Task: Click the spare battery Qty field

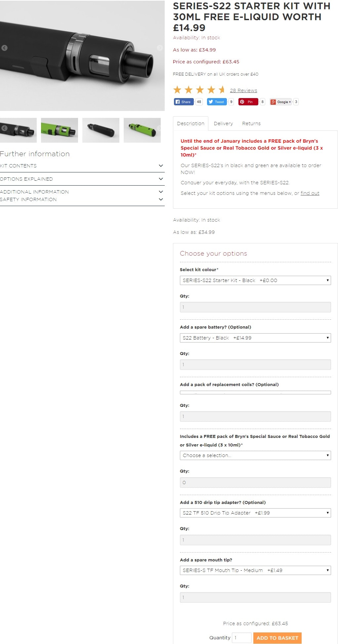Action: (x=255, y=365)
